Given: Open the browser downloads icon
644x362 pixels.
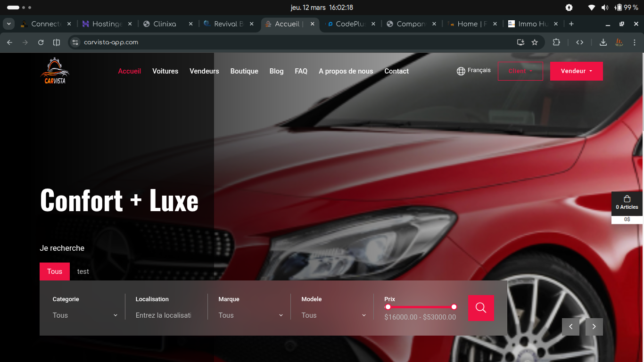Looking at the screenshot, I should click(x=603, y=42).
